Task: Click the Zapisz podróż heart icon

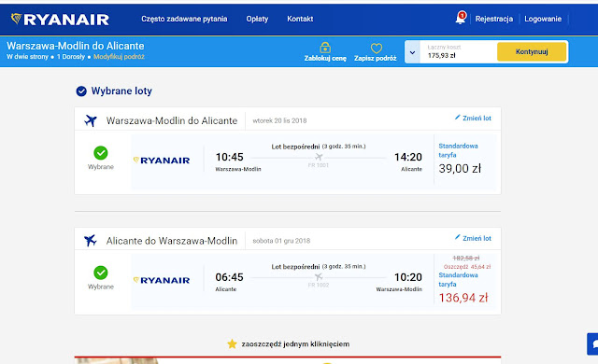Action: (376, 49)
